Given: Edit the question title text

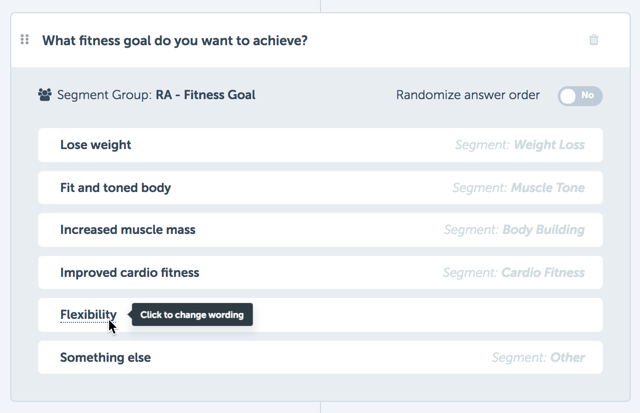Looking at the screenshot, I should pos(175,40).
